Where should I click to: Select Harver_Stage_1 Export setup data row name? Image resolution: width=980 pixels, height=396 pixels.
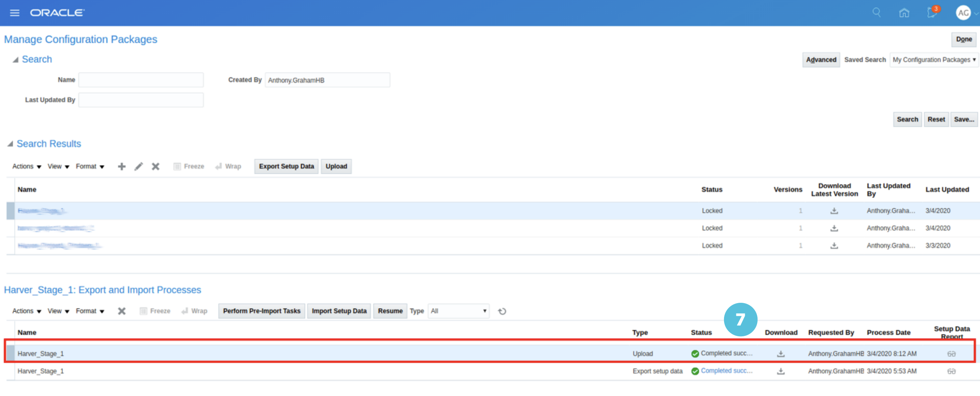pyautogui.click(x=40, y=371)
